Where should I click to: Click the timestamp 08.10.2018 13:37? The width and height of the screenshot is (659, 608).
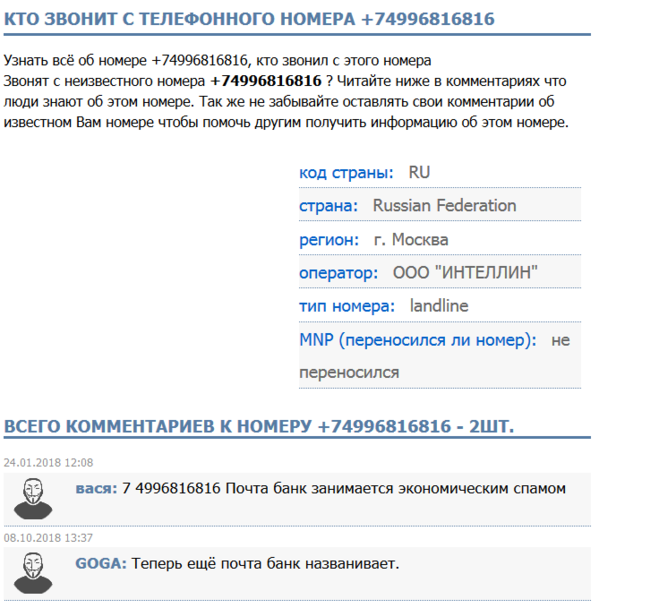coord(48,538)
